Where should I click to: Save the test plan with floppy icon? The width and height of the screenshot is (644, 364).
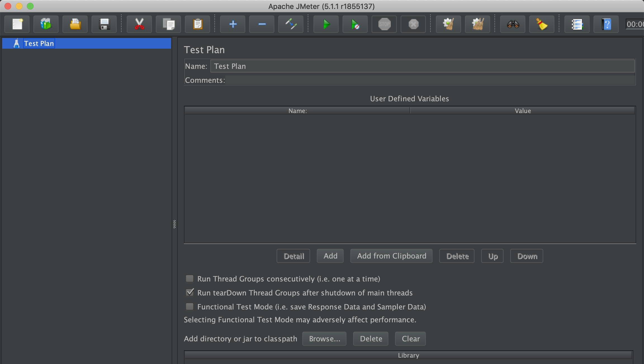(x=104, y=24)
